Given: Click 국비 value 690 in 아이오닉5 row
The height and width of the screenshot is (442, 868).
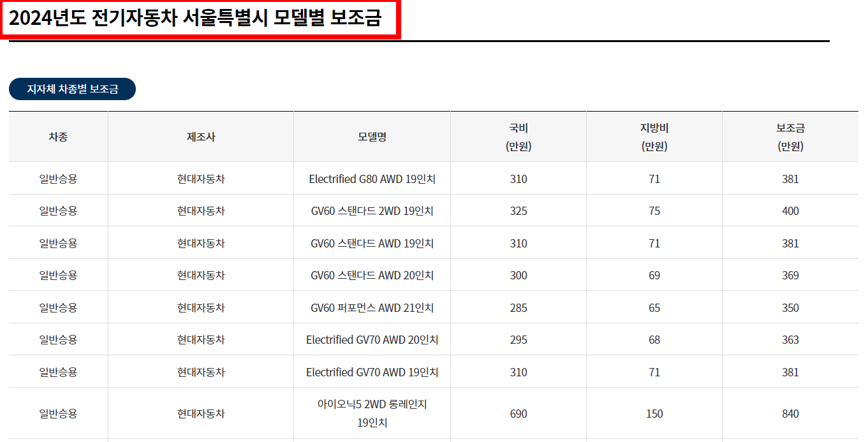Looking at the screenshot, I should tap(519, 414).
